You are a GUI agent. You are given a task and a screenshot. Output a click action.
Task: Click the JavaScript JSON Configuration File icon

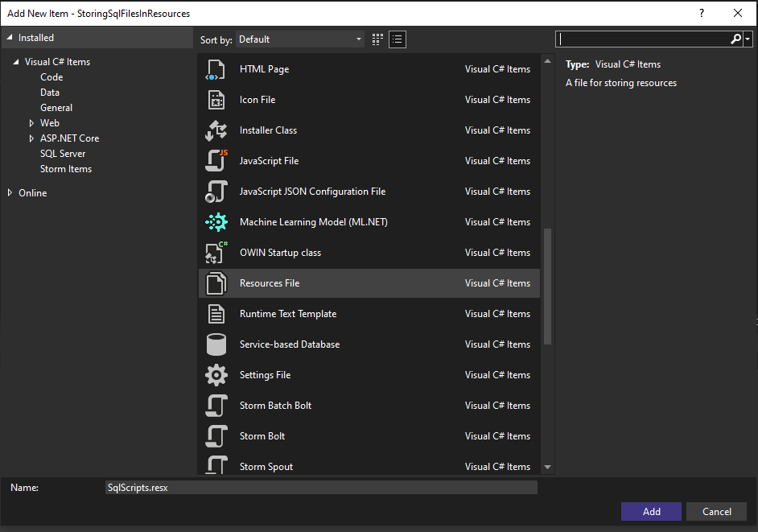pos(216,192)
